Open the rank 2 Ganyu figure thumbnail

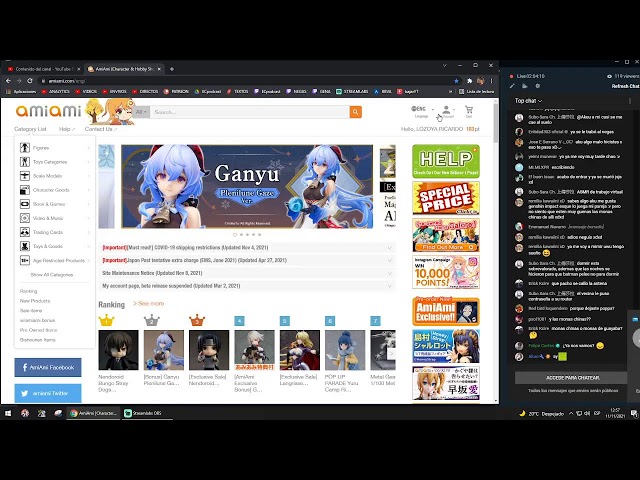[164, 350]
